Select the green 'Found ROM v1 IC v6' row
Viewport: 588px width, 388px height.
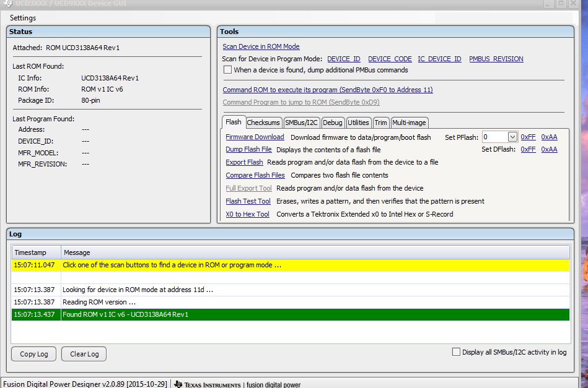(291, 314)
